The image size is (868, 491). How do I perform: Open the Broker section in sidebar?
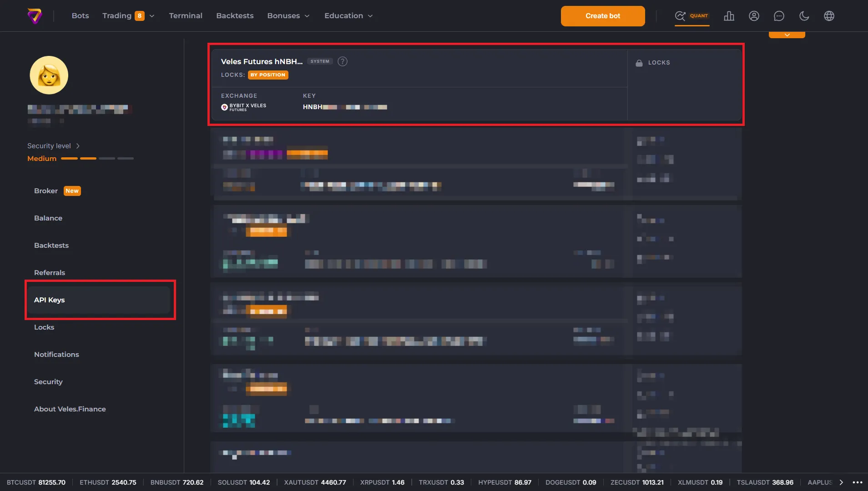pos(46,191)
